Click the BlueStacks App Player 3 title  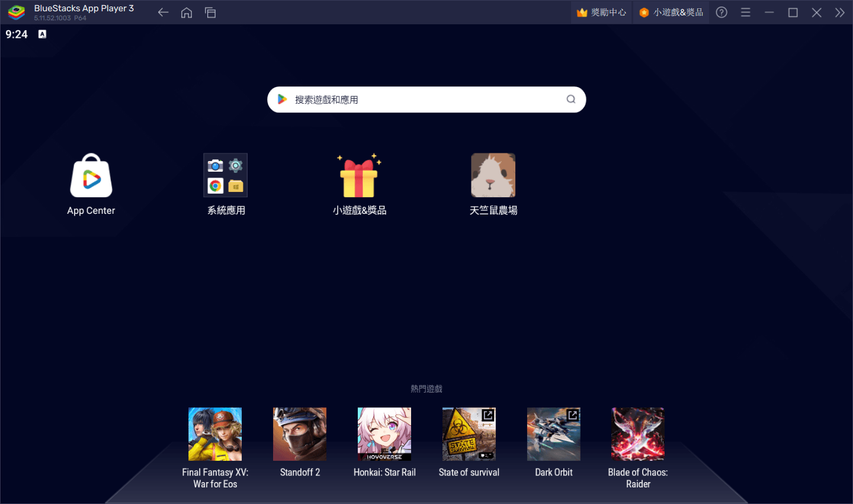pos(84,8)
